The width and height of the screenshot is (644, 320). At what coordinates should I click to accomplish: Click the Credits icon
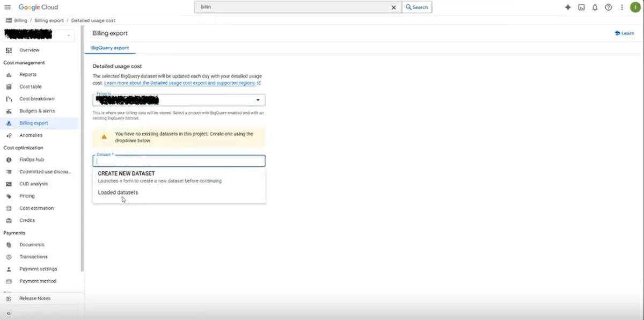9,220
